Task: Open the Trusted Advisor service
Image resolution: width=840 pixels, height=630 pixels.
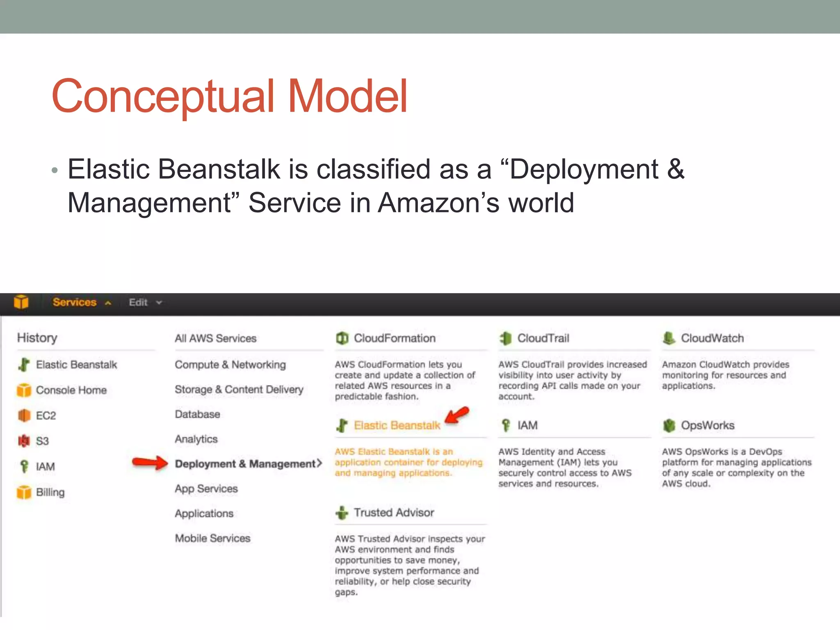Action: pyautogui.click(x=394, y=513)
